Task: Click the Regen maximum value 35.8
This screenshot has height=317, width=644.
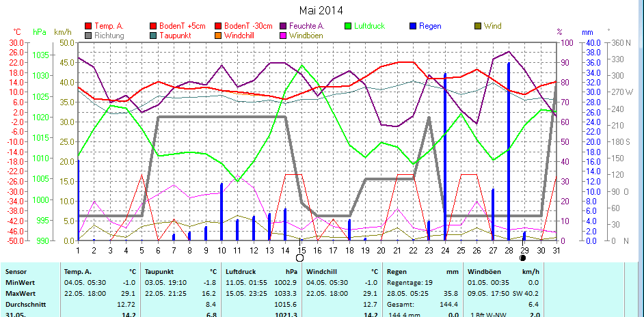Action: pos(452,294)
